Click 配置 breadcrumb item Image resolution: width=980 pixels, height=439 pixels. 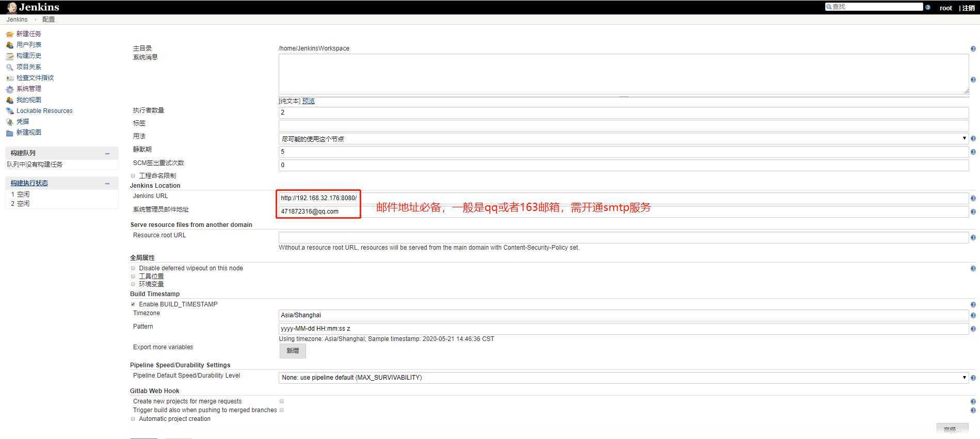49,20
